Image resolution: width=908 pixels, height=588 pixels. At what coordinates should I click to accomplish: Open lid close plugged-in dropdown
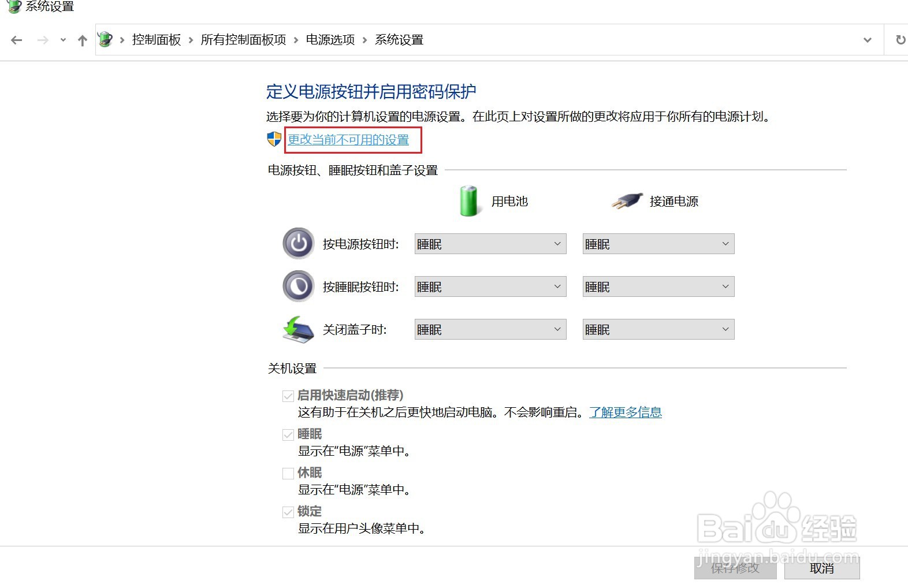point(658,329)
